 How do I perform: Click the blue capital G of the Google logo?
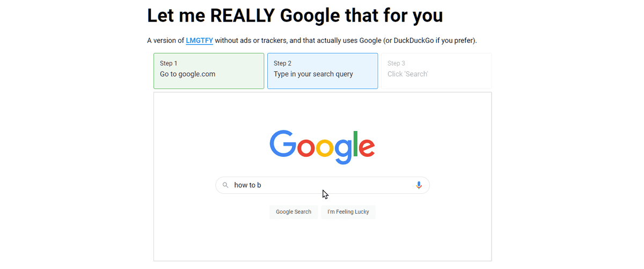tap(282, 143)
